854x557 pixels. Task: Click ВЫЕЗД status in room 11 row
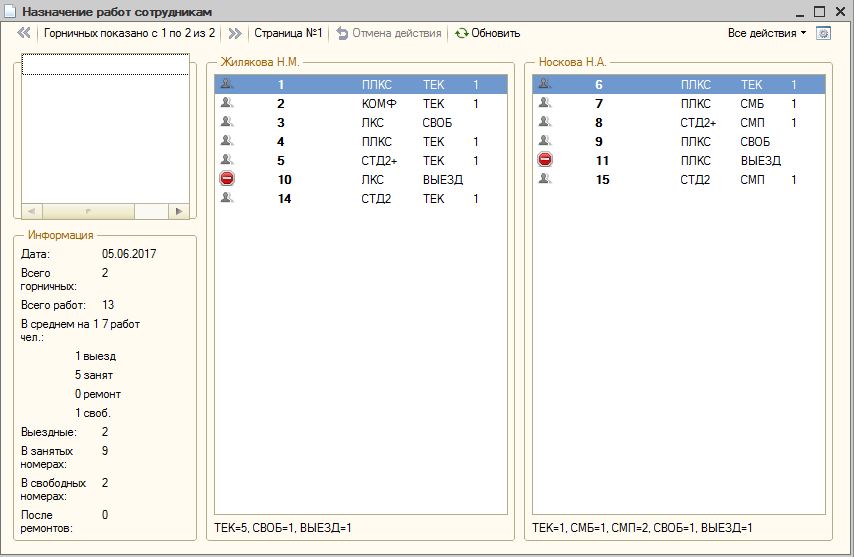(x=761, y=161)
